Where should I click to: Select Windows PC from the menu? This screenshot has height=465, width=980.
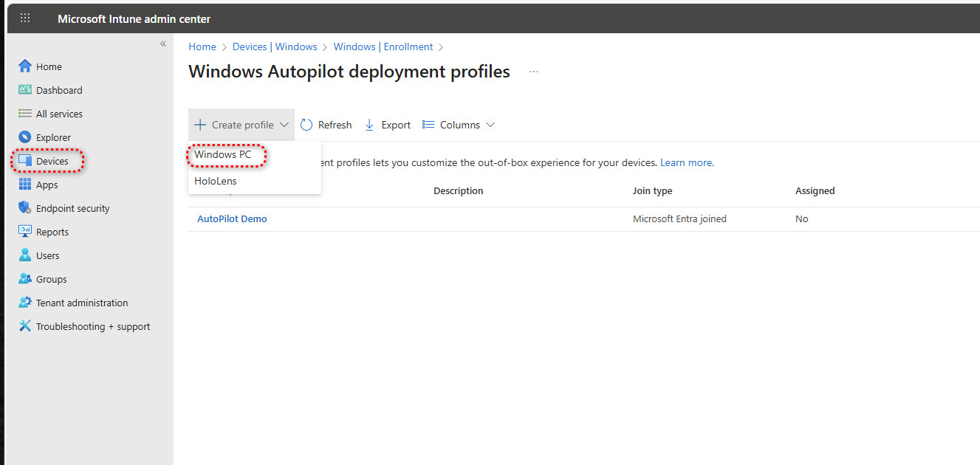point(223,155)
